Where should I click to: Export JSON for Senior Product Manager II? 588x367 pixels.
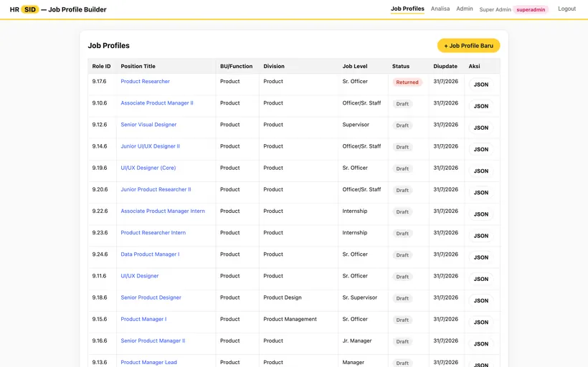[x=480, y=344]
